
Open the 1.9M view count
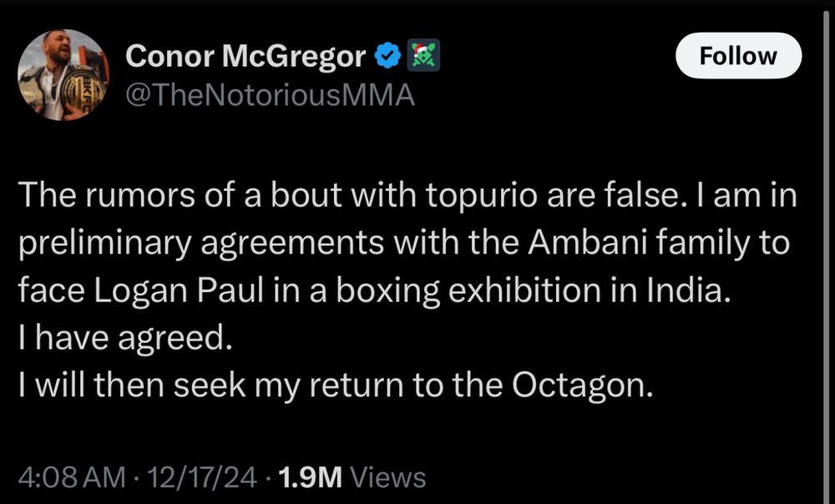pos(311,477)
